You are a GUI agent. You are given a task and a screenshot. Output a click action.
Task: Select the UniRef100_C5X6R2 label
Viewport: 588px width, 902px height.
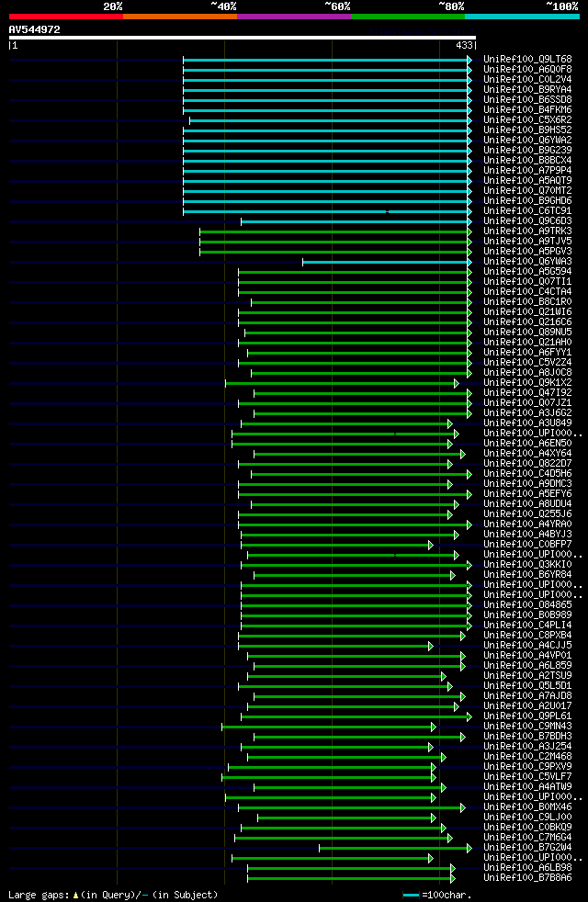pos(527,120)
